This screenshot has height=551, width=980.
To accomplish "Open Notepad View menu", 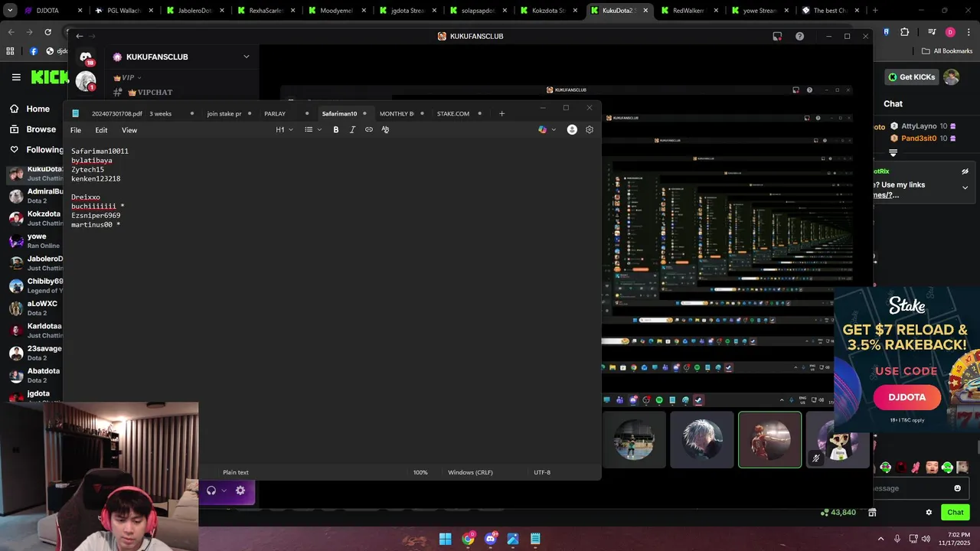I will pos(129,130).
